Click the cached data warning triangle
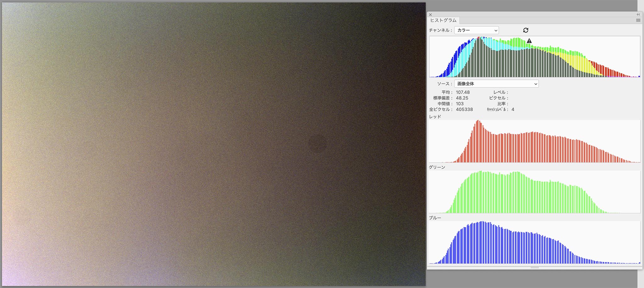 click(x=529, y=41)
